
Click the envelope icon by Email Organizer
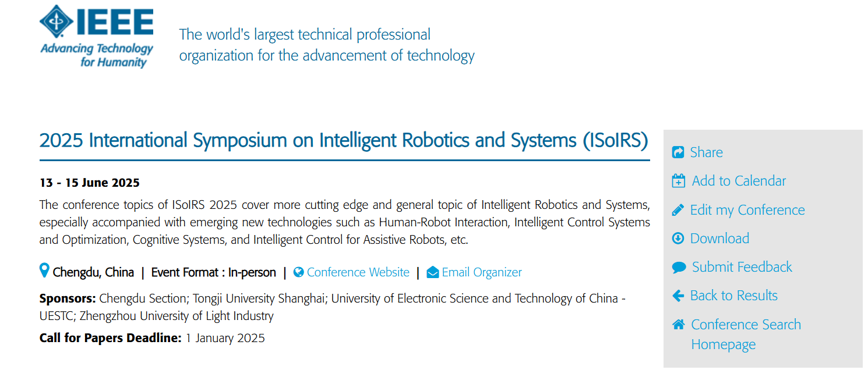pos(433,272)
